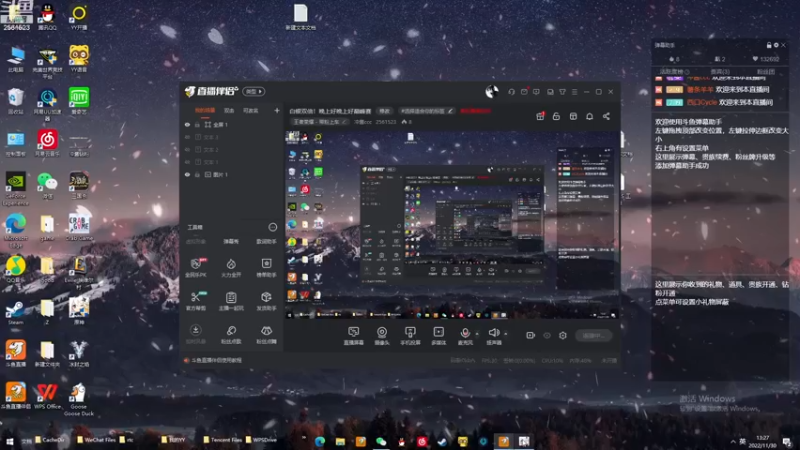Add a 摄像头 camera source
The width and height of the screenshot is (800, 450).
click(382, 336)
